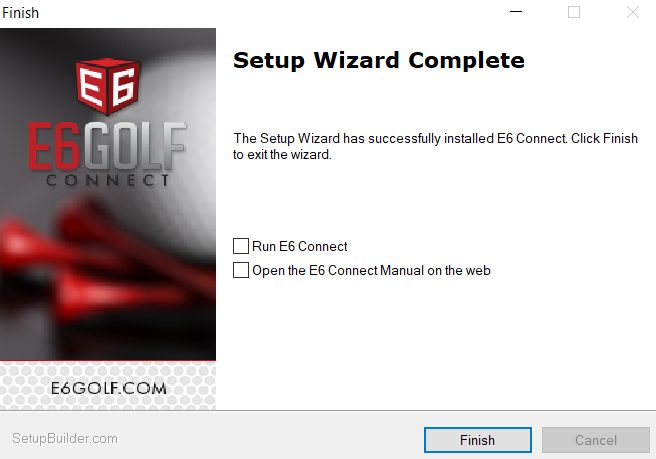
Task: Click the disabled maximize window icon
Action: (x=574, y=12)
